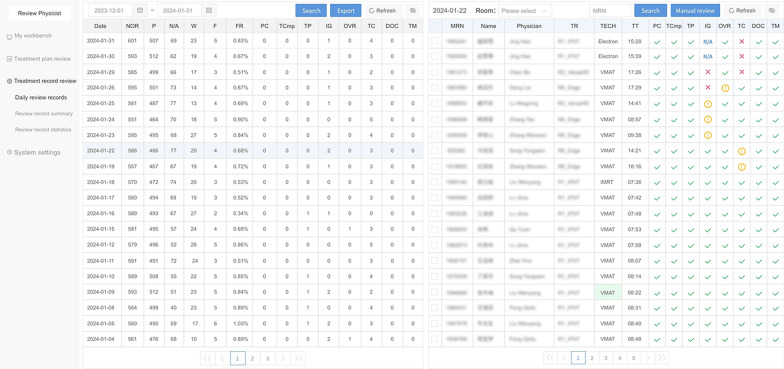
Task: Open Treatment plan review section
Action: point(42,59)
